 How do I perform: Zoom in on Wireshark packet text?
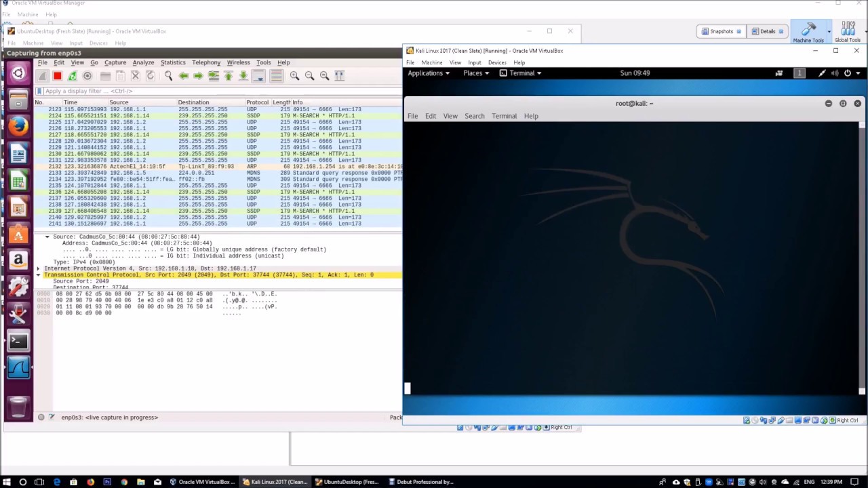click(294, 76)
